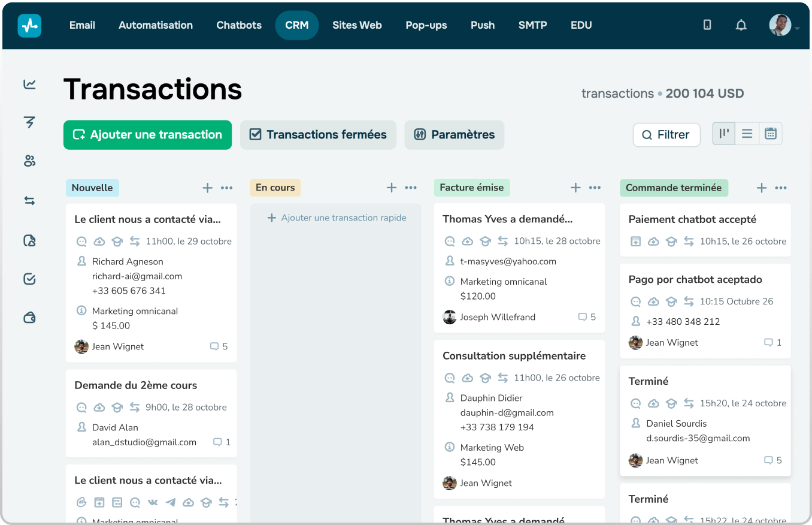The width and height of the screenshot is (812, 525).
Task: Click the lightning bolt sidebar icon
Action: click(29, 122)
